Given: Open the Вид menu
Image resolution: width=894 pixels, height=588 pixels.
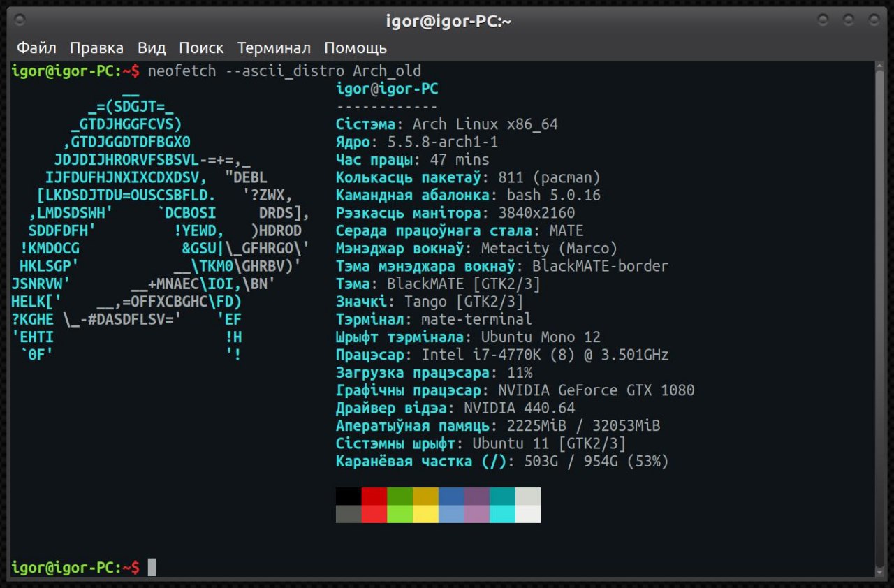Looking at the screenshot, I should [x=152, y=48].
